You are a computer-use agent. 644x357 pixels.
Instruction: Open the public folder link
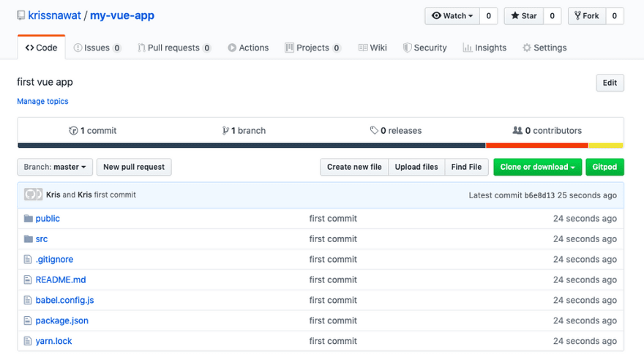[48, 219]
